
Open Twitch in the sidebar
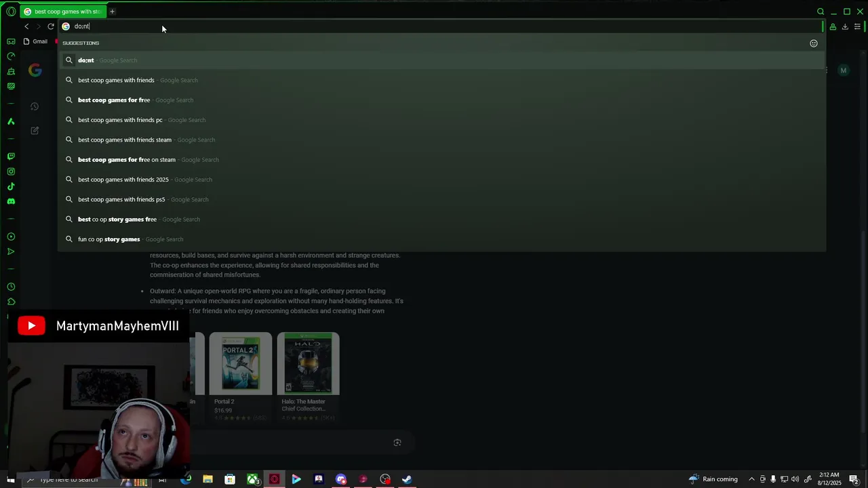tap(11, 157)
